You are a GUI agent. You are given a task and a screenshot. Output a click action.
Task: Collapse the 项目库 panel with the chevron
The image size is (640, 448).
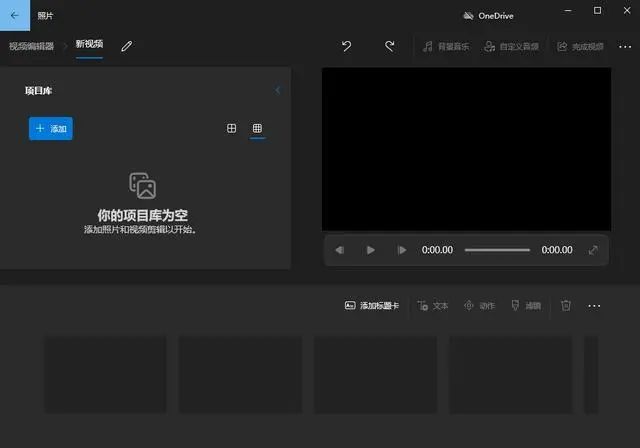[x=278, y=90]
